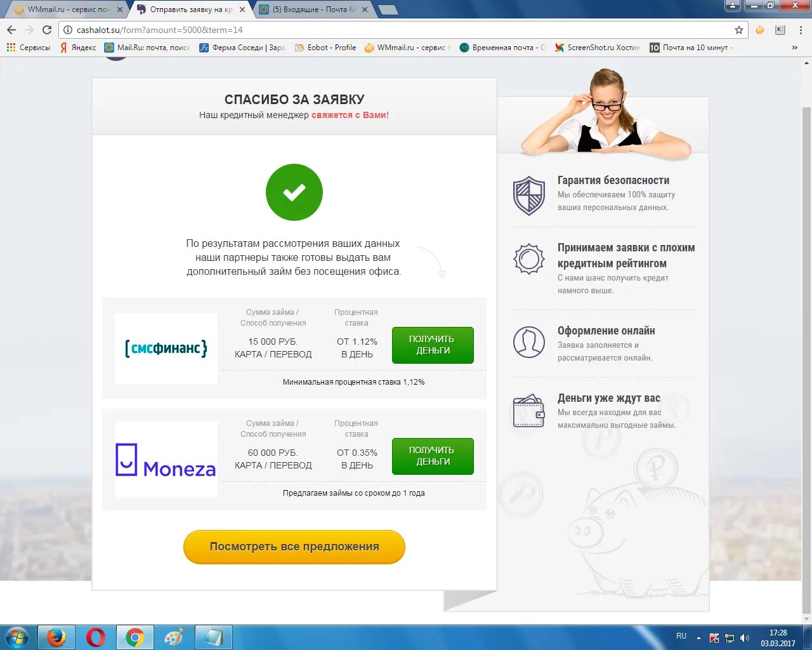Click the 15 000 РУБ. loan amount

273,342
